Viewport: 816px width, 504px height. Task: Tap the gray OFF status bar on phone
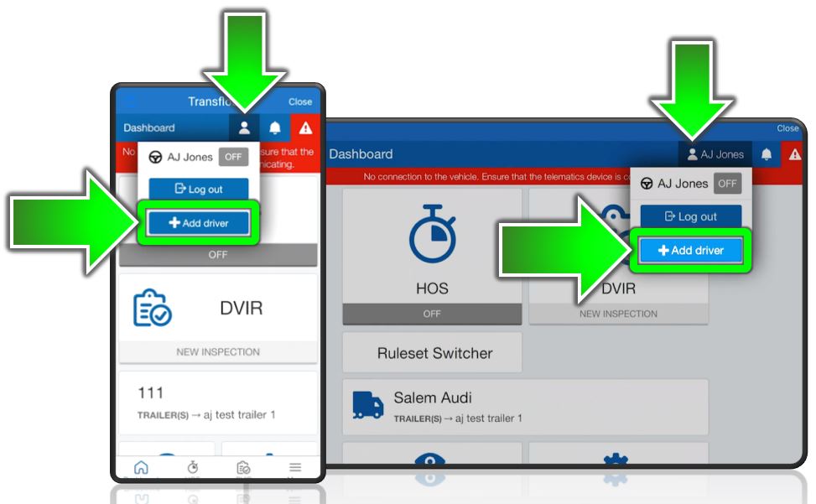pos(218,255)
